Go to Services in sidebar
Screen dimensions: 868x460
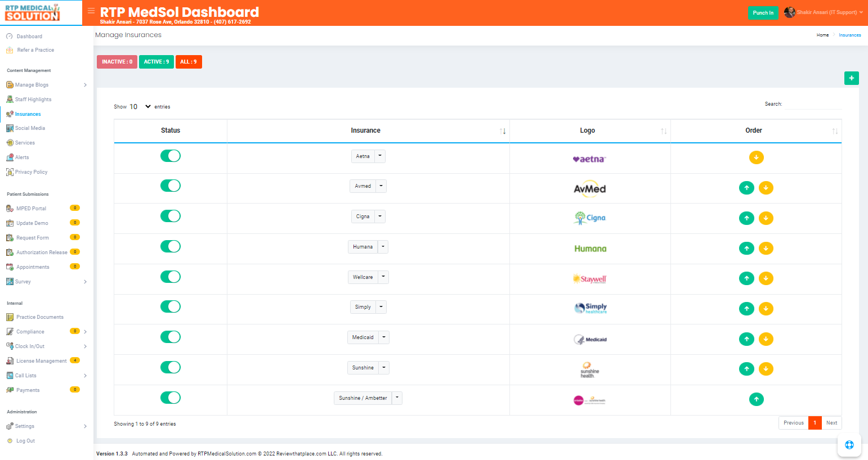(25, 143)
